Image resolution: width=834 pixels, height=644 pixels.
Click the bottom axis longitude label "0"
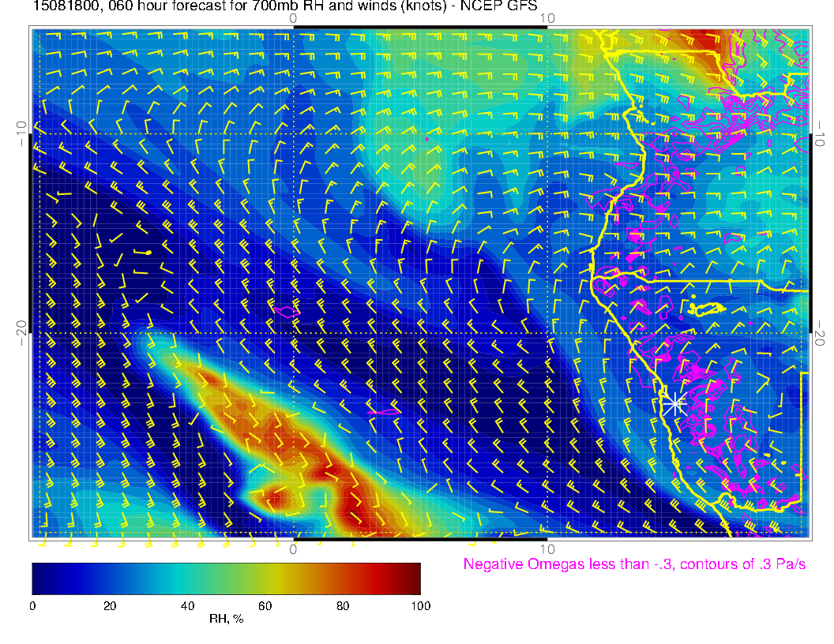click(x=294, y=549)
